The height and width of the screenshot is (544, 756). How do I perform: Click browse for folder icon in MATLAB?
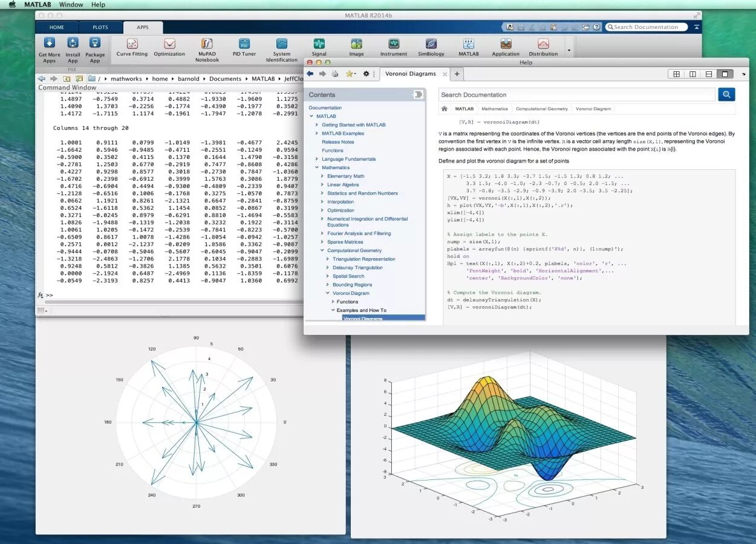tap(78, 79)
